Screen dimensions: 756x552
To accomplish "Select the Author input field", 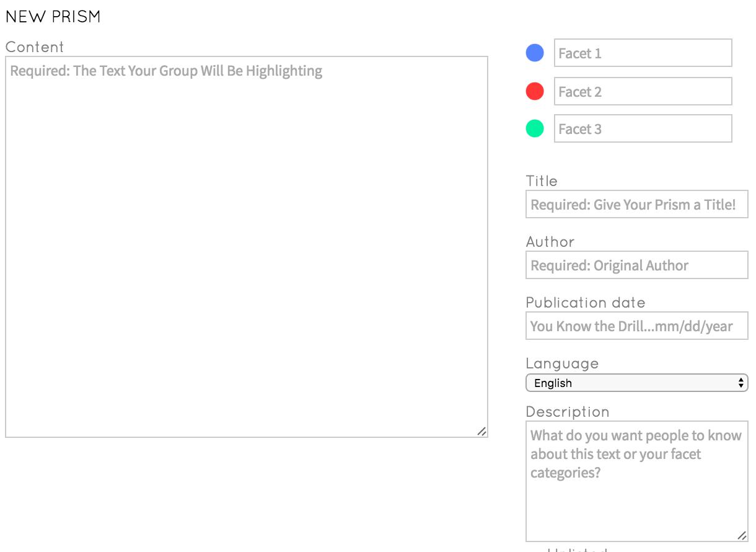I will [636, 265].
